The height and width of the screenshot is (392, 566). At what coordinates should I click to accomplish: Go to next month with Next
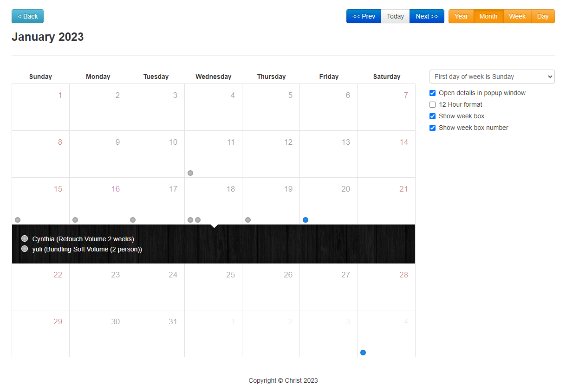[427, 16]
